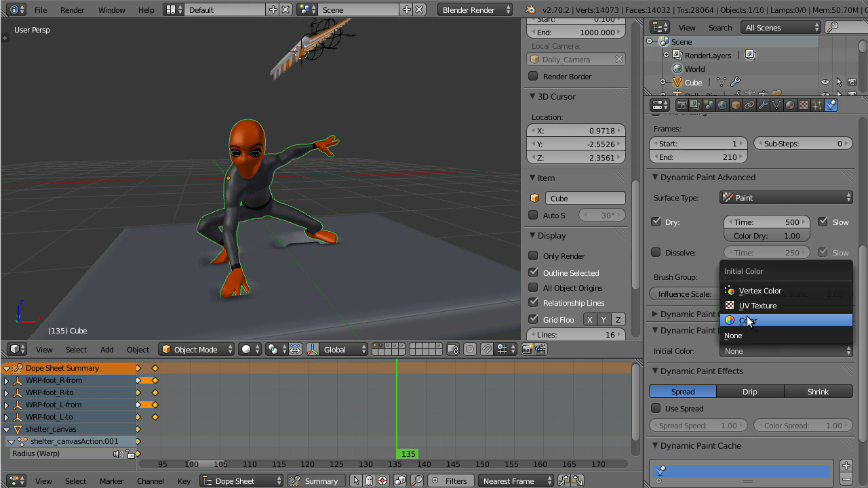Open the File menu
Screen dimensions: 868x488
click(x=41, y=9)
